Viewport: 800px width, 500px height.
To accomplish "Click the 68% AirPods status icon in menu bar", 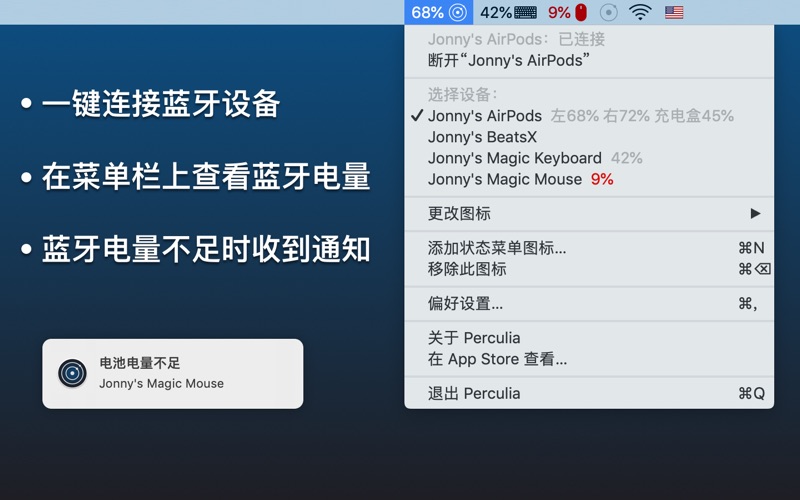I will (x=439, y=12).
